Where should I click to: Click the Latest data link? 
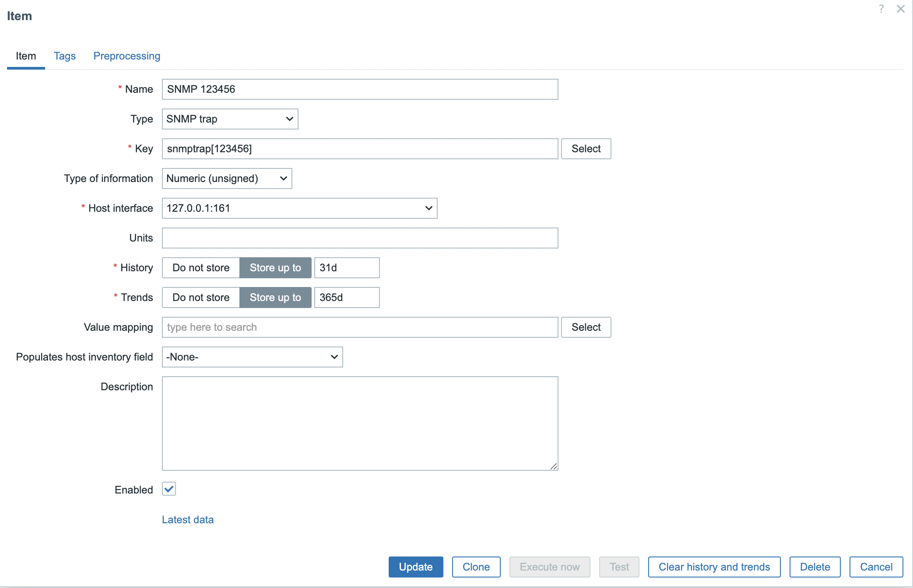point(188,519)
